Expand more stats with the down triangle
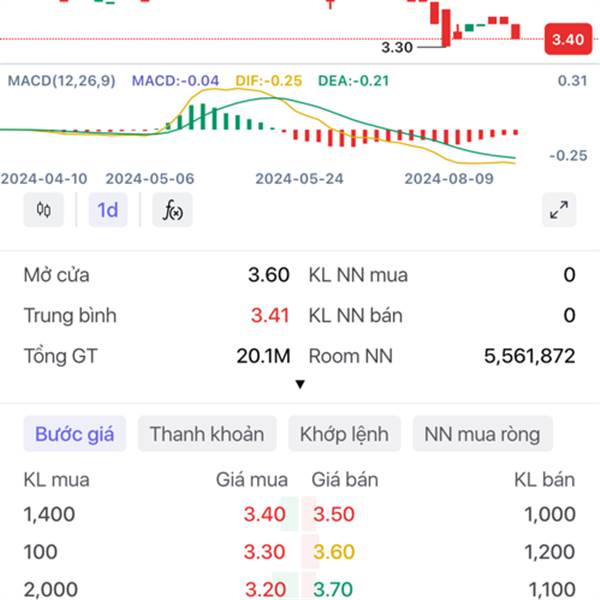 pyautogui.click(x=300, y=384)
